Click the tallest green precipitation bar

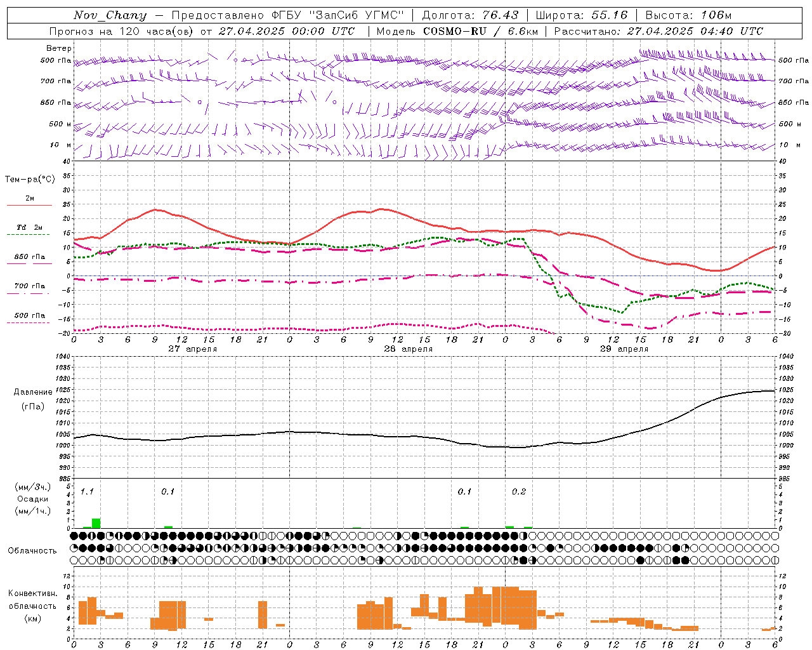(x=96, y=524)
